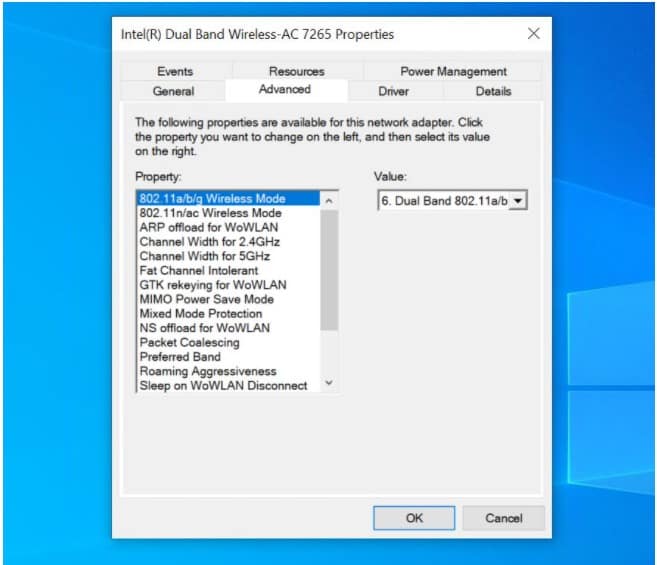Close the Wireless-AC 7265 Properties dialog
This screenshot has width=657, height=565.
[533, 34]
